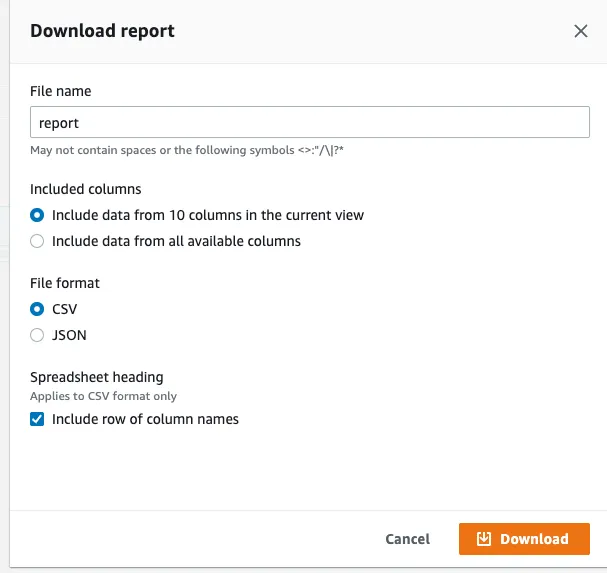Click the Included columns section heading
Viewport: 607px width, 573px height.
click(x=85, y=189)
